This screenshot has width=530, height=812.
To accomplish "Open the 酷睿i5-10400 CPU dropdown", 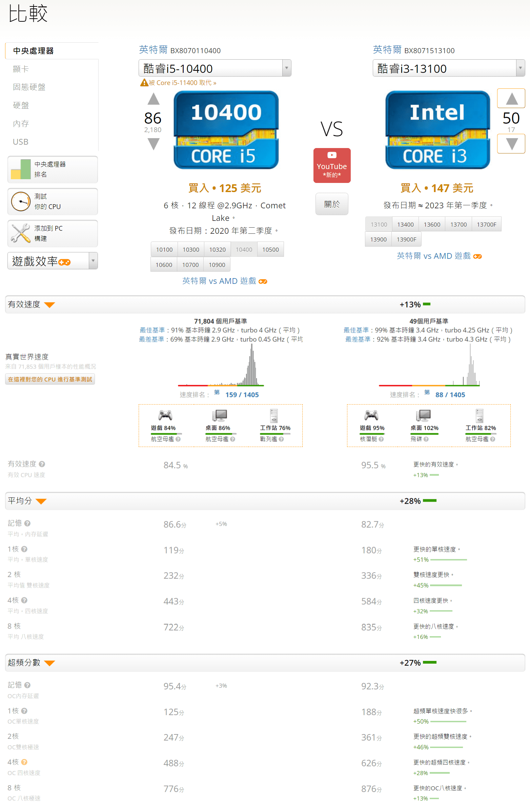I will [x=215, y=68].
